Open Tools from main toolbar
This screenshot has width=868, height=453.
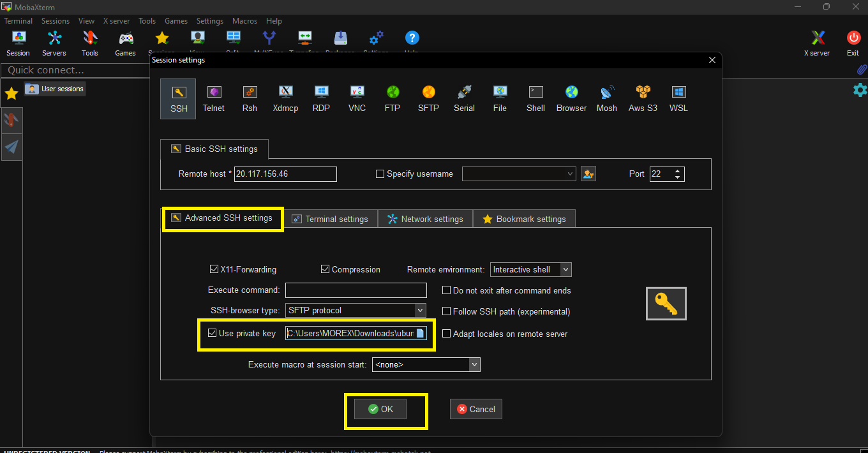pos(90,43)
